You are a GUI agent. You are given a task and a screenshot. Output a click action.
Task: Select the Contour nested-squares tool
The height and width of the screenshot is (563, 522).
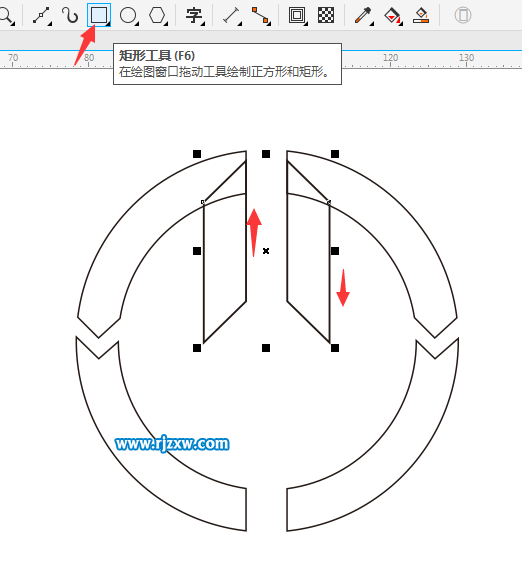[297, 15]
